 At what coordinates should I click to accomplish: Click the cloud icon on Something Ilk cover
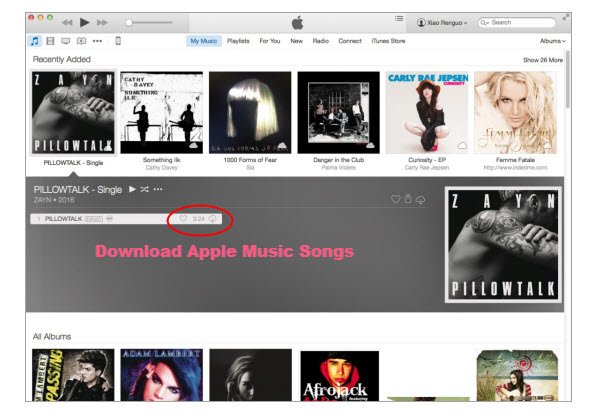194,146
